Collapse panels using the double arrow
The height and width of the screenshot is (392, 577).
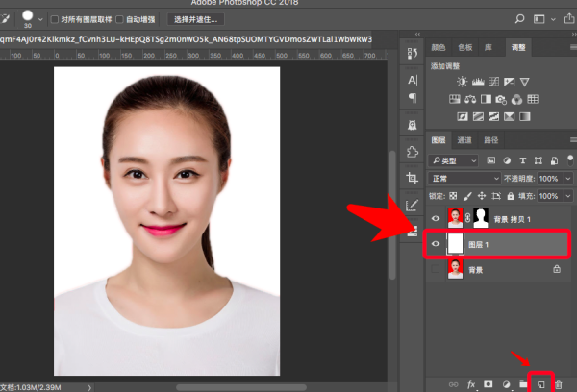417,34
